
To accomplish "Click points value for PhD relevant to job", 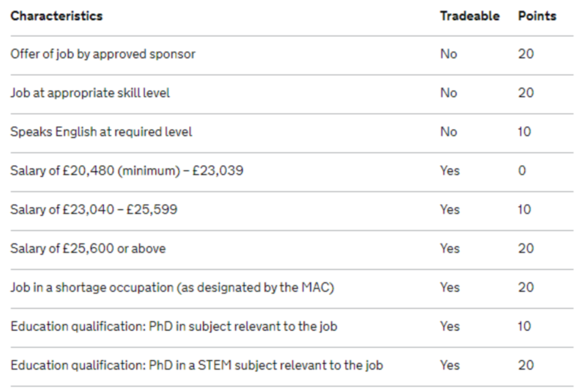I will 524,327.
